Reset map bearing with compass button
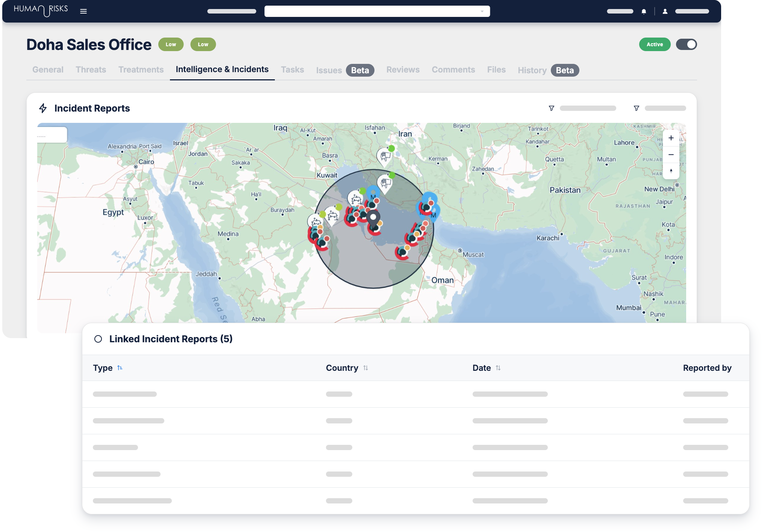767x532 pixels. [x=671, y=171]
